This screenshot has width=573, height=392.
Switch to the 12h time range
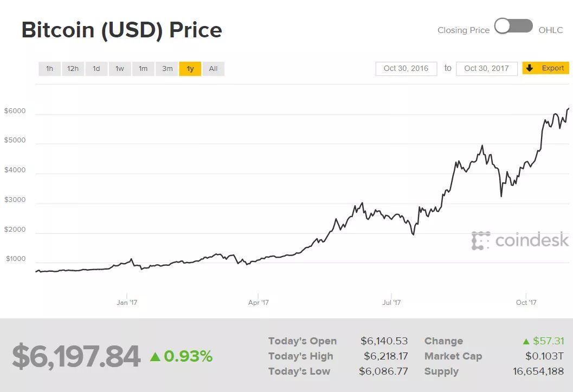pyautogui.click(x=73, y=69)
